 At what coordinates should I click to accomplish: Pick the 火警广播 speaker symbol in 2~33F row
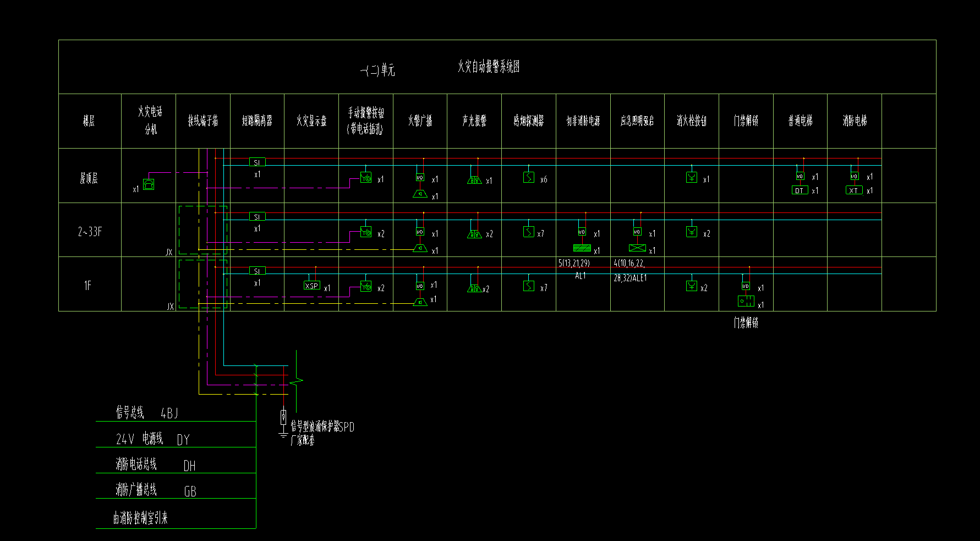(420, 248)
